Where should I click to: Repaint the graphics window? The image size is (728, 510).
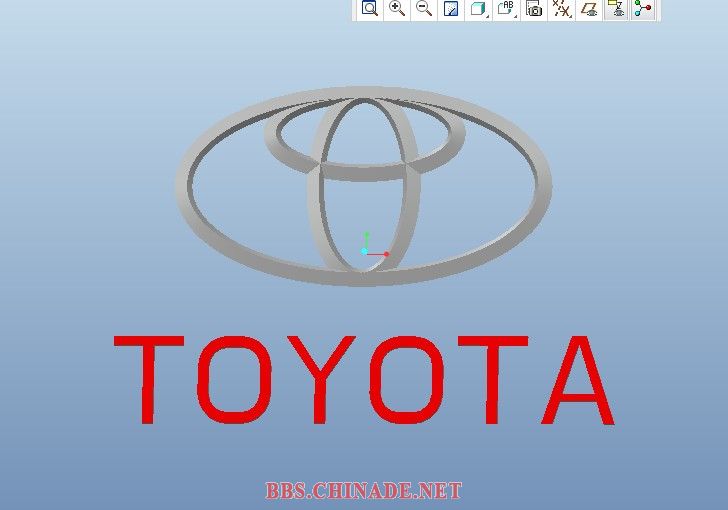click(x=451, y=8)
